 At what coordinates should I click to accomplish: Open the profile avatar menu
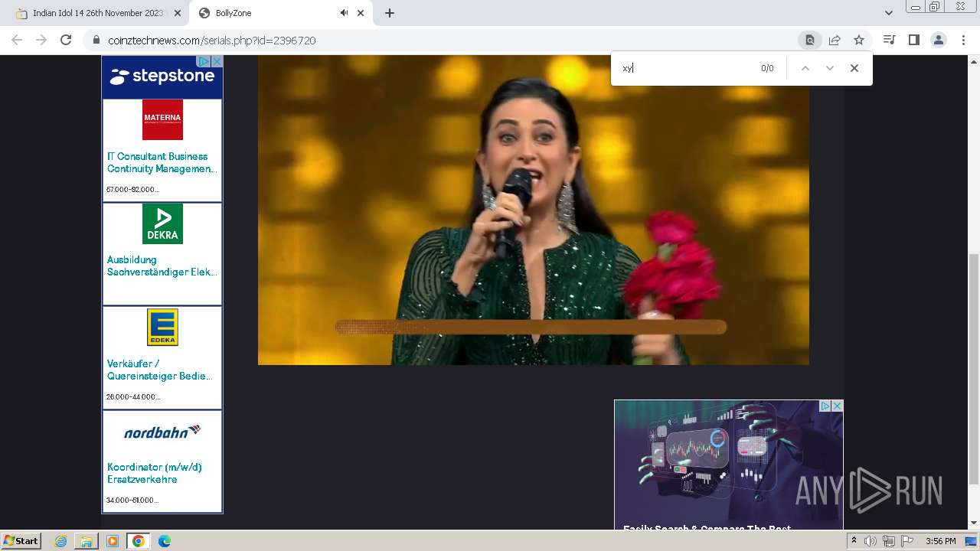pos(938,40)
